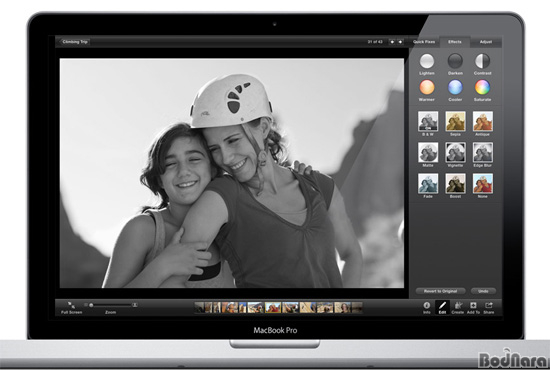Viewport: 550px width, 370px height.
Task: Click the zoom-out icon left of slider
Action: pos(86,305)
